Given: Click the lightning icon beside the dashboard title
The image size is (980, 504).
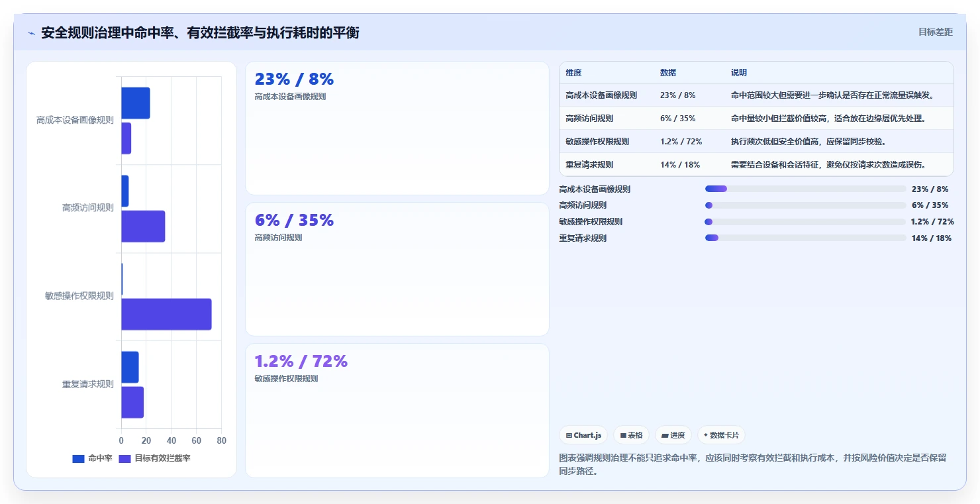Looking at the screenshot, I should click(x=31, y=33).
